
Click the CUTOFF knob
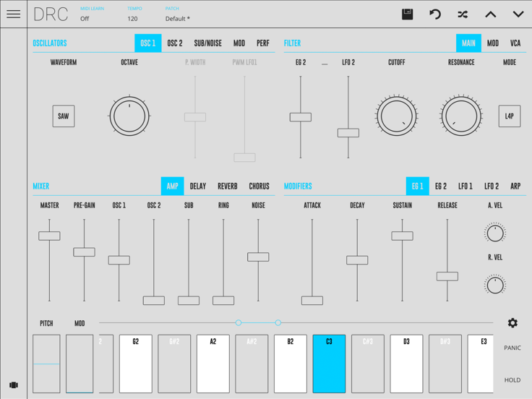[397, 116]
